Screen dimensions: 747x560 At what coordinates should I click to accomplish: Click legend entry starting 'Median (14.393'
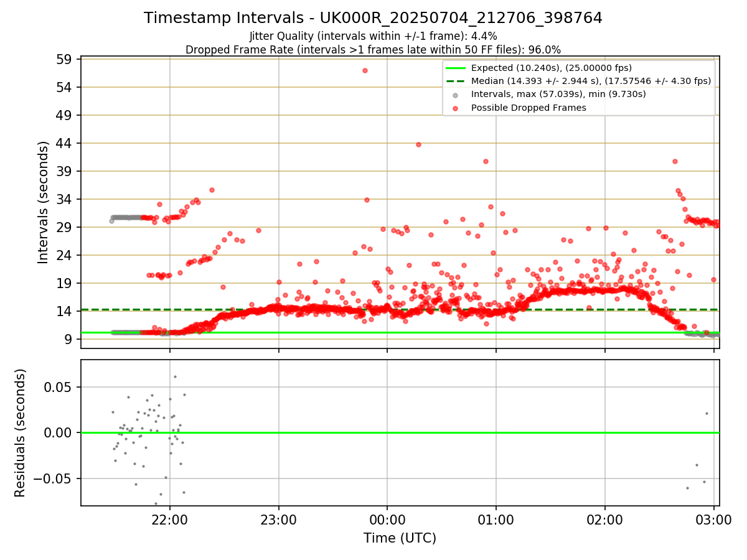coord(591,81)
